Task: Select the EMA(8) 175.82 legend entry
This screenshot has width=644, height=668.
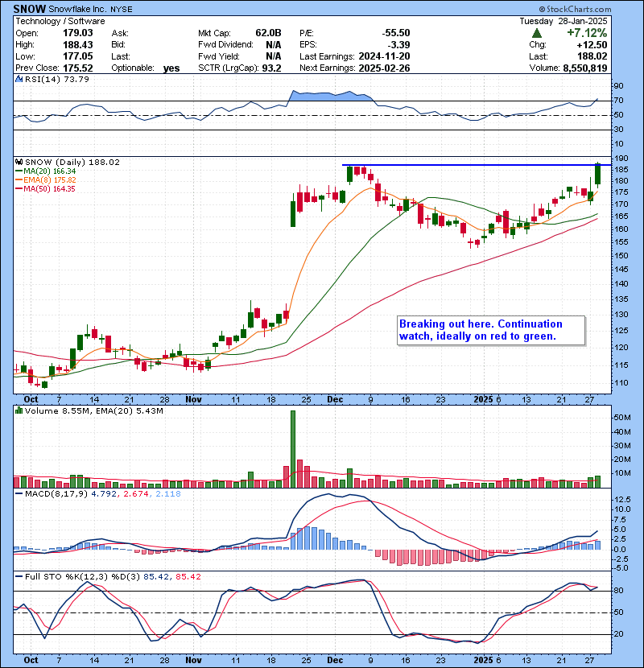Action: click(x=46, y=180)
